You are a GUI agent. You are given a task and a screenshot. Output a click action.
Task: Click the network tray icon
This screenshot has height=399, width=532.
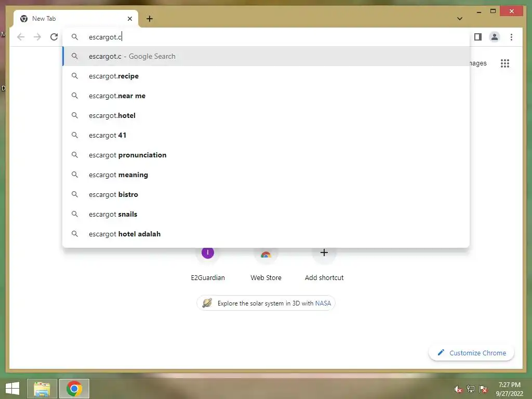[x=471, y=389]
